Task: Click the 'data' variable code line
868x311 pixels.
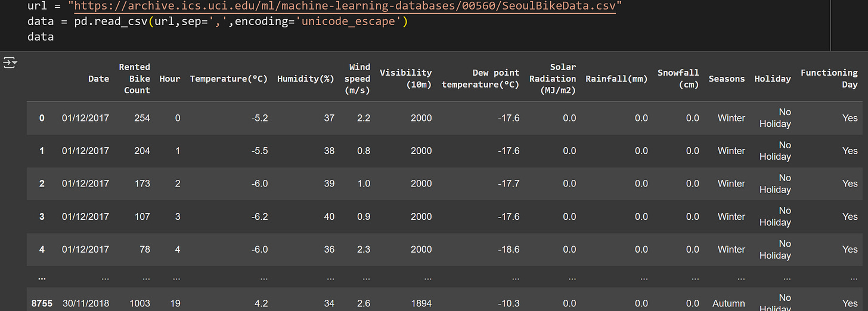Action: 41,37
